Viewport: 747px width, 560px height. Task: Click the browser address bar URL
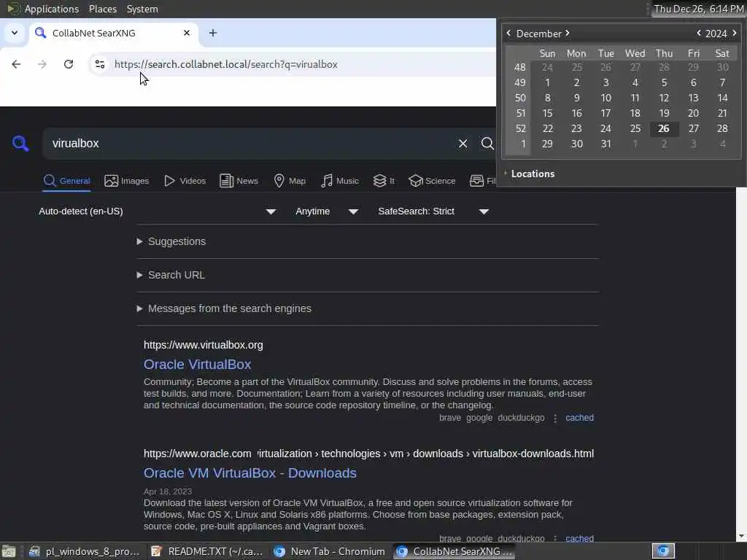(x=226, y=64)
